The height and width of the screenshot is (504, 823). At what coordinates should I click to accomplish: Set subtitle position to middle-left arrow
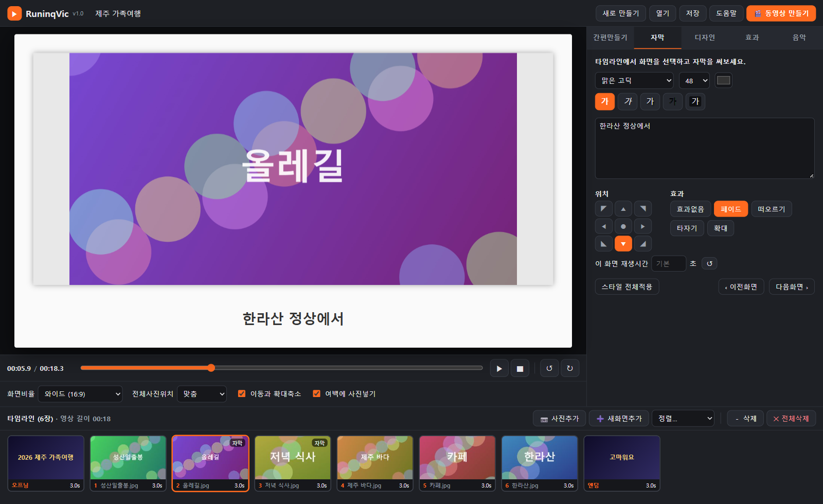point(604,226)
